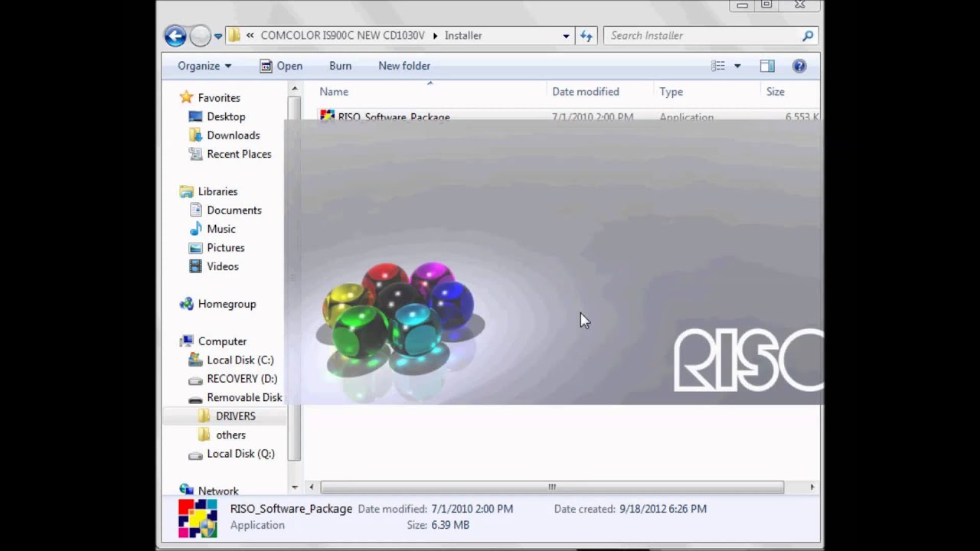
Task: Click the Computer icon in the sidebar
Action: coord(186,341)
